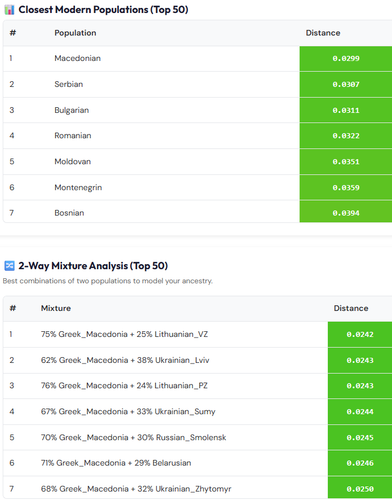The height and width of the screenshot is (500, 392).
Task: Select the Serbian population row
Action: tap(198, 84)
